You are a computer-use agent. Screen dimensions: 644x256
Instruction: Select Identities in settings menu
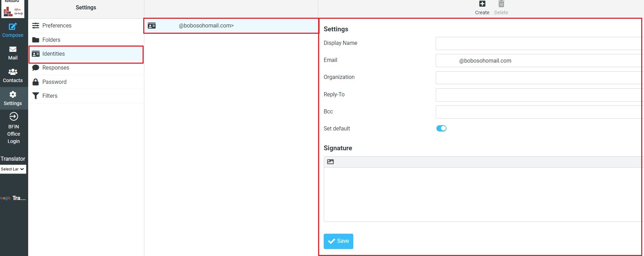pyautogui.click(x=54, y=54)
